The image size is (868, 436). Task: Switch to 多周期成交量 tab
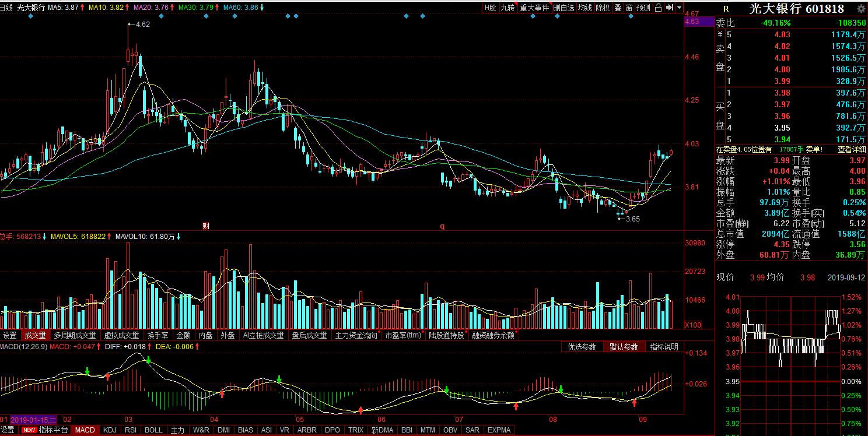click(x=75, y=335)
